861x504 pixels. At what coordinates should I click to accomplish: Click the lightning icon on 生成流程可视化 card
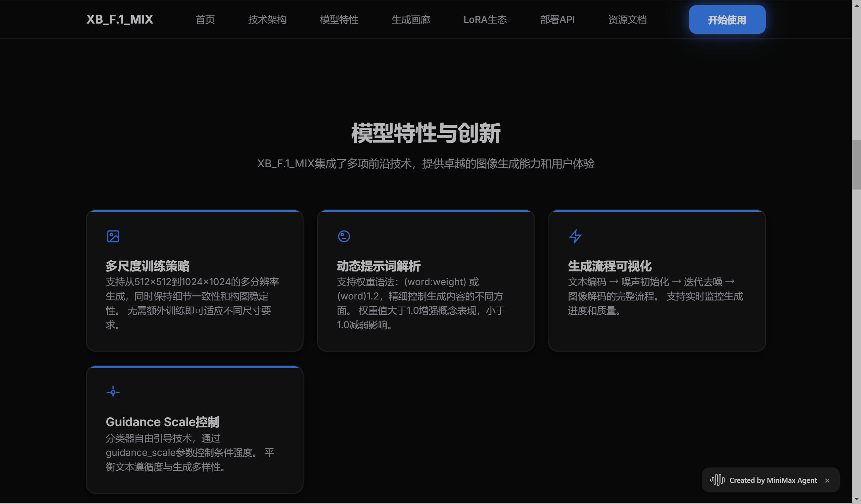pyautogui.click(x=575, y=236)
